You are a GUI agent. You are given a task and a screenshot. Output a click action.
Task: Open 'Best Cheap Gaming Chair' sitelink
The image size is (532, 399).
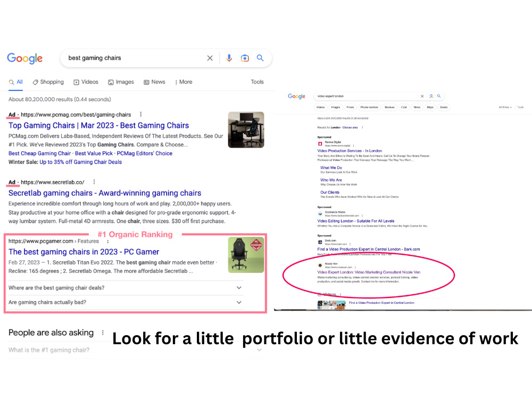coord(40,153)
